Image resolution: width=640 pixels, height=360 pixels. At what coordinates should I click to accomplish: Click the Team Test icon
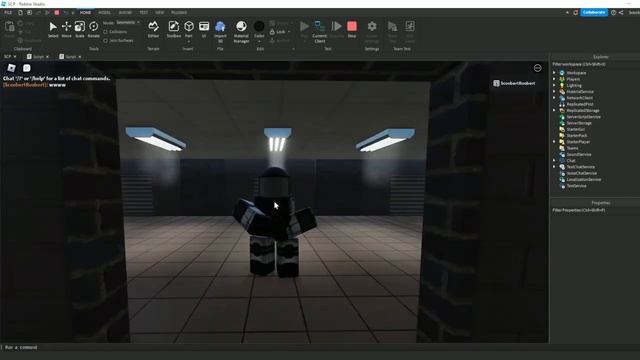click(x=392, y=27)
